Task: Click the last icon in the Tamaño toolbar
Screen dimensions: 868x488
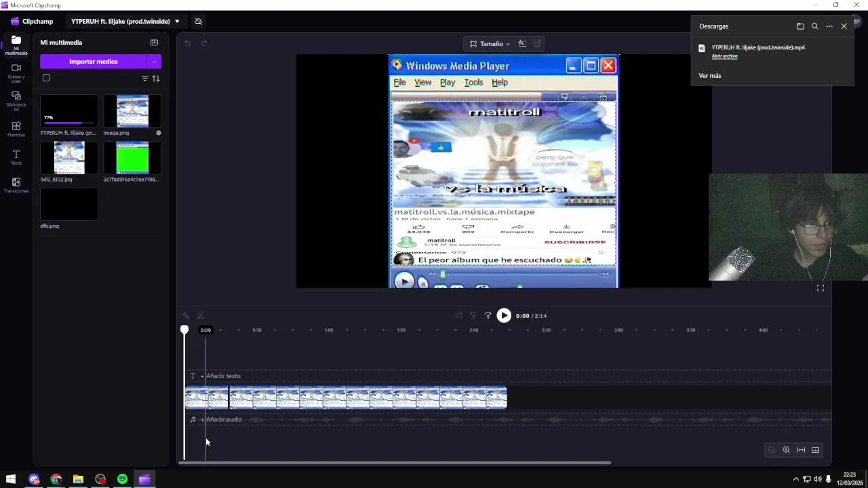Action: (x=538, y=44)
